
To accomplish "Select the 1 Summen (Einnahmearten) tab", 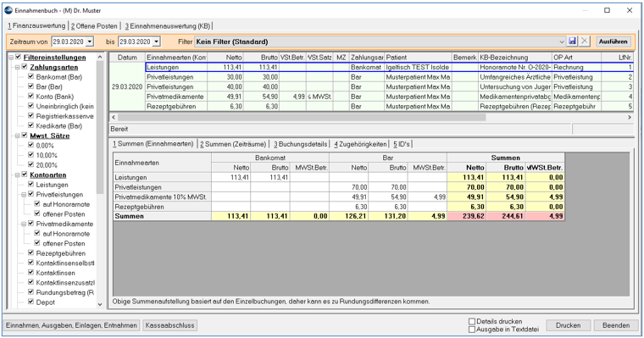I will (153, 144).
